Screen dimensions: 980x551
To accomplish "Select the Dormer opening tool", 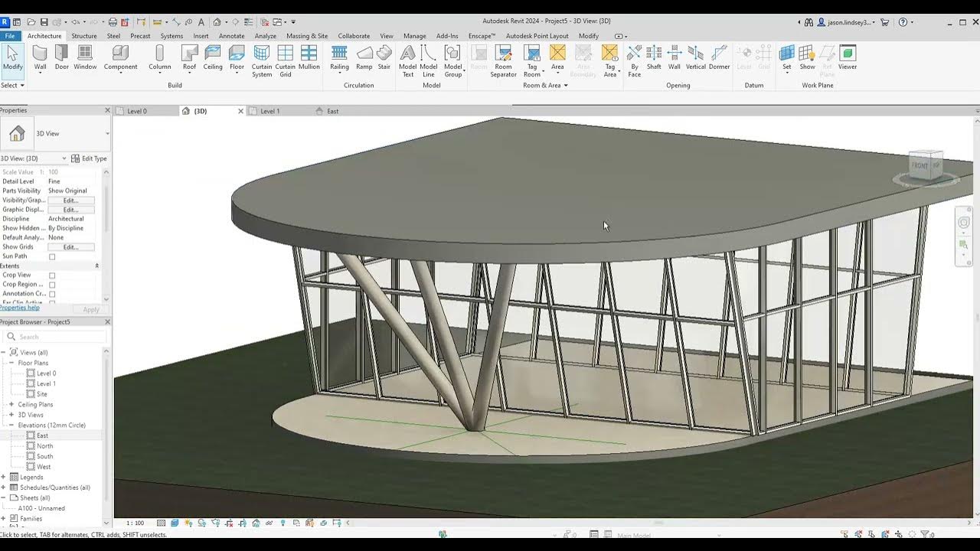I will tap(719, 57).
